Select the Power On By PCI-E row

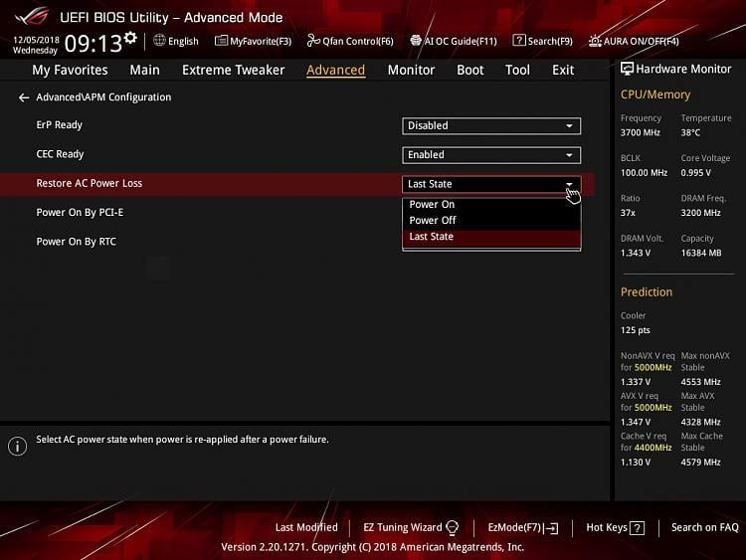[x=297, y=213]
